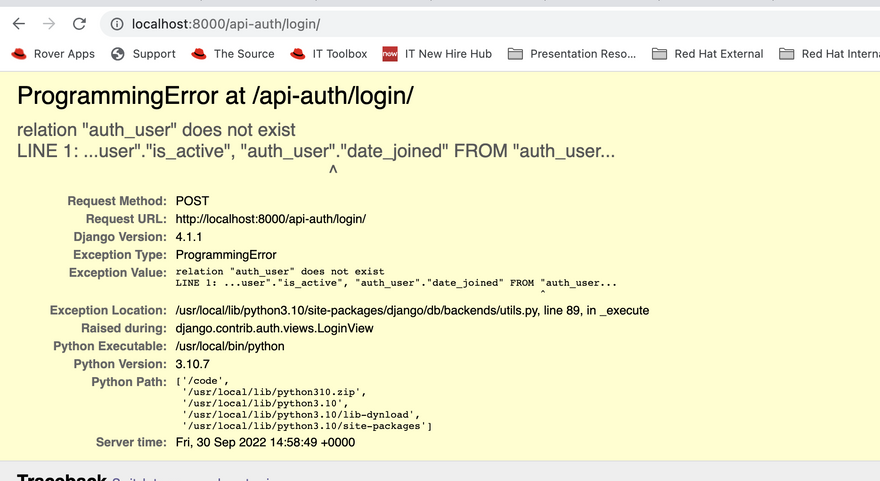Open The Source bookmark
The image size is (880, 481).
coord(243,54)
